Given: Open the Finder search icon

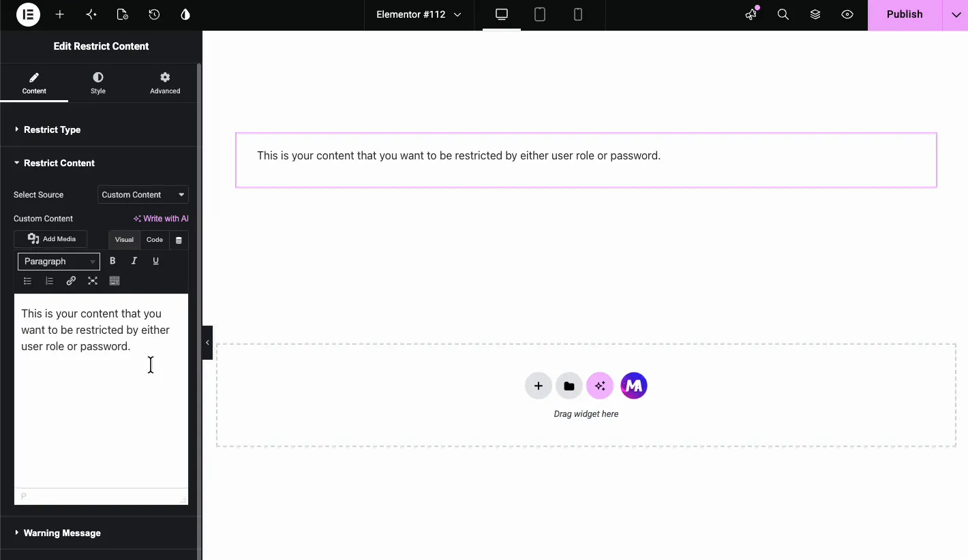Looking at the screenshot, I should point(783,14).
